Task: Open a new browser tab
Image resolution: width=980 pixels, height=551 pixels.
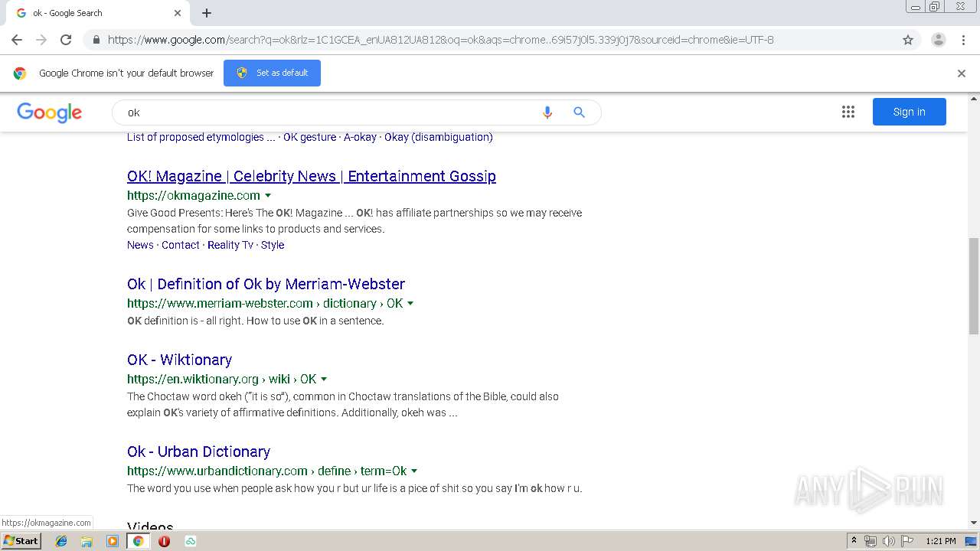Action: 207,13
